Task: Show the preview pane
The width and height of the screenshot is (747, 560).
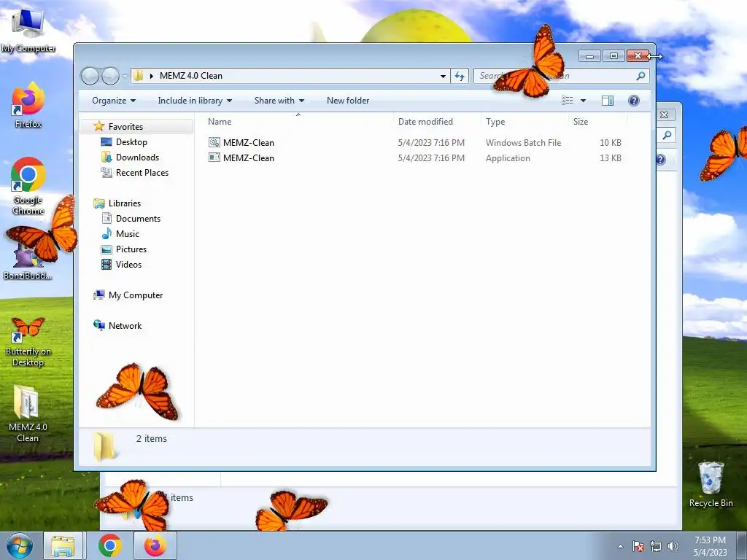Action: (x=608, y=101)
